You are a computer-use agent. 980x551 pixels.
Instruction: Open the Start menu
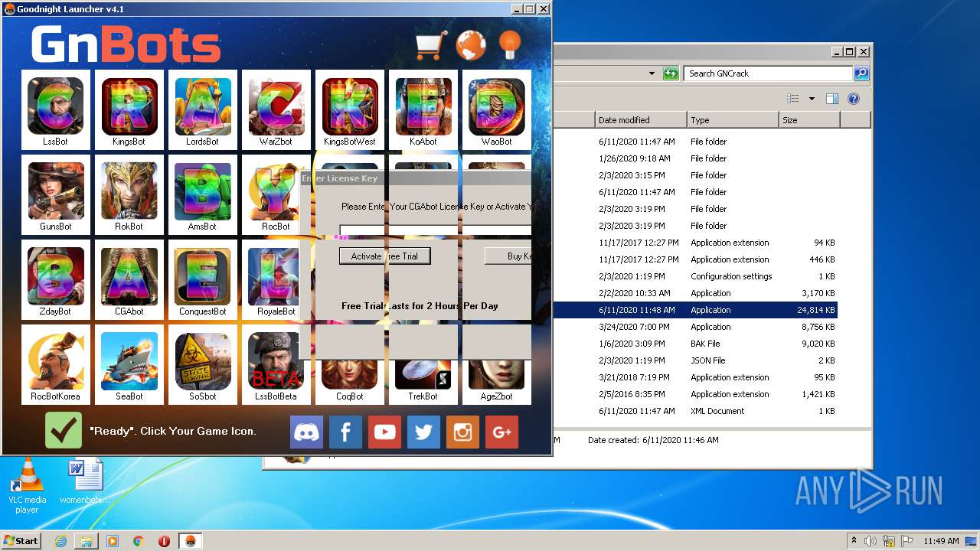[x=21, y=540]
